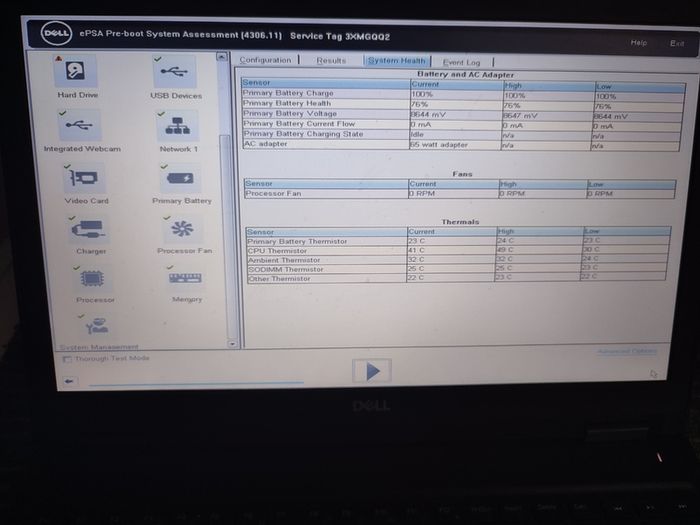Start tests with the play button
The width and height of the screenshot is (700, 525).
click(372, 371)
